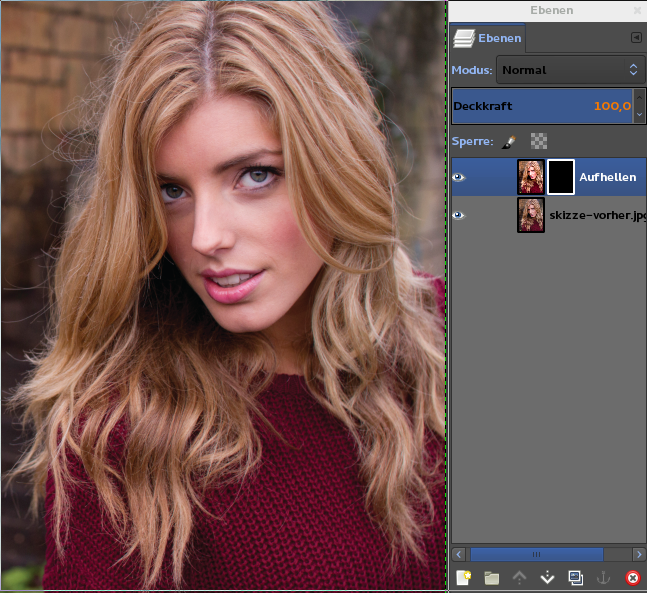Image resolution: width=647 pixels, height=593 pixels.
Task: Close the Ebenen dock window
Action: point(637,10)
